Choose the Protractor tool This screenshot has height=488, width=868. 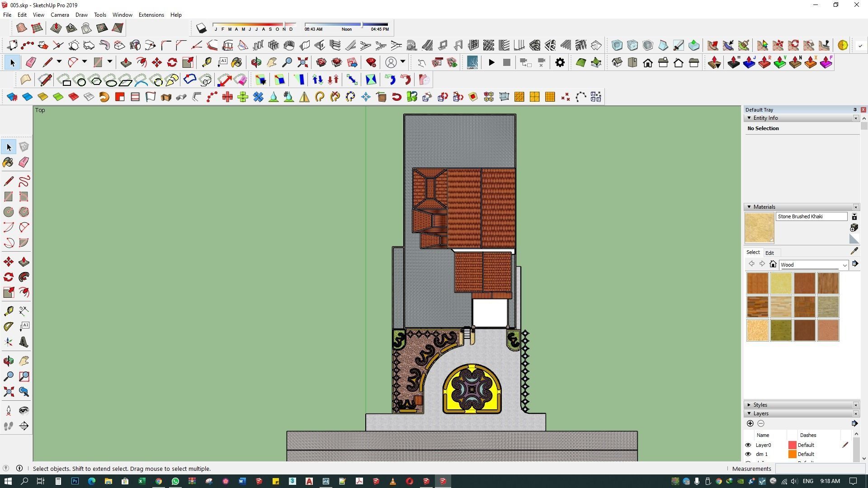click(x=8, y=326)
